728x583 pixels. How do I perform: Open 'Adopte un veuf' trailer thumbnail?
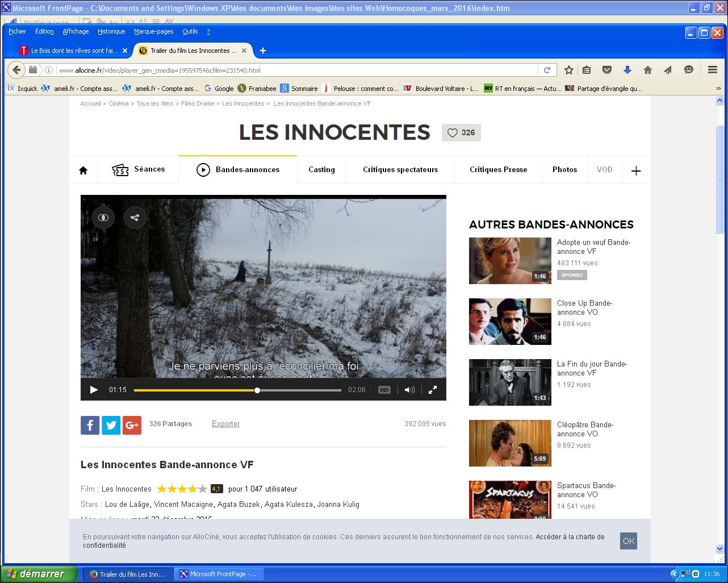pos(510,261)
